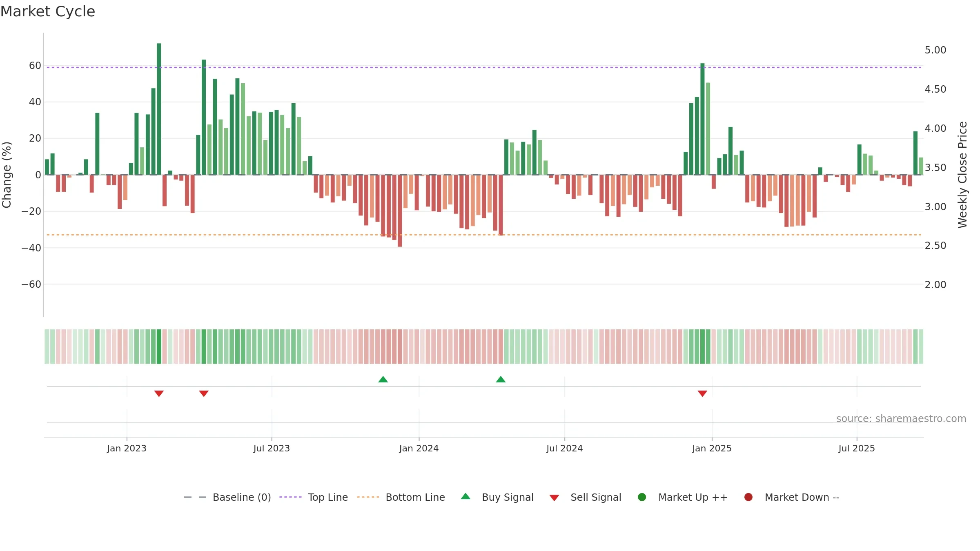Click the Weekly Close Price axis title

pos(962,175)
